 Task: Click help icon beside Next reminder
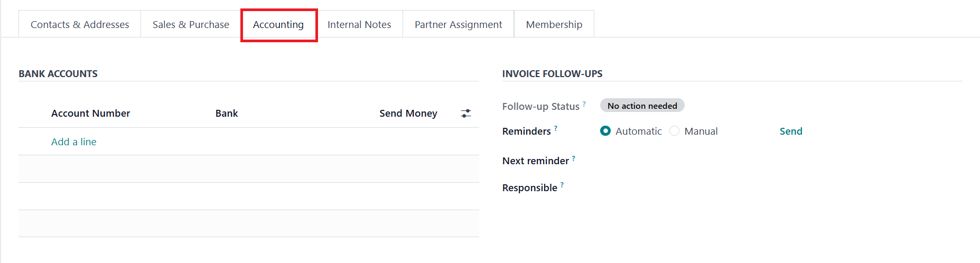click(574, 158)
